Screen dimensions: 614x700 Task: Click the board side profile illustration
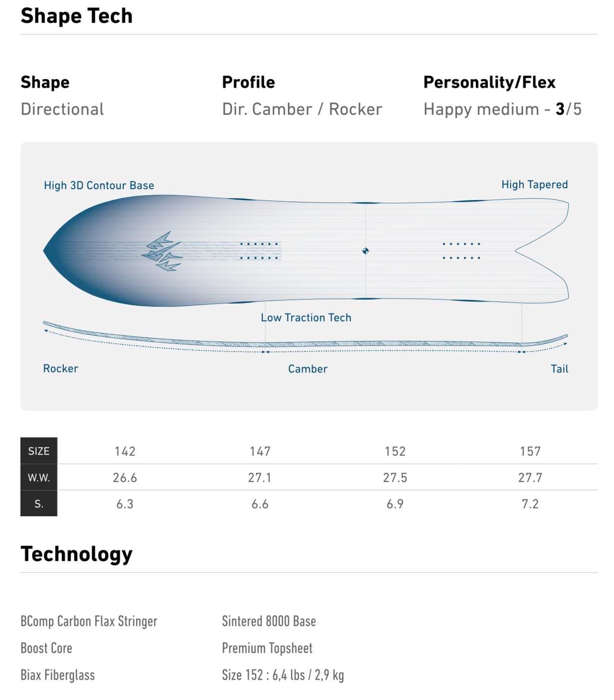pos(306,337)
